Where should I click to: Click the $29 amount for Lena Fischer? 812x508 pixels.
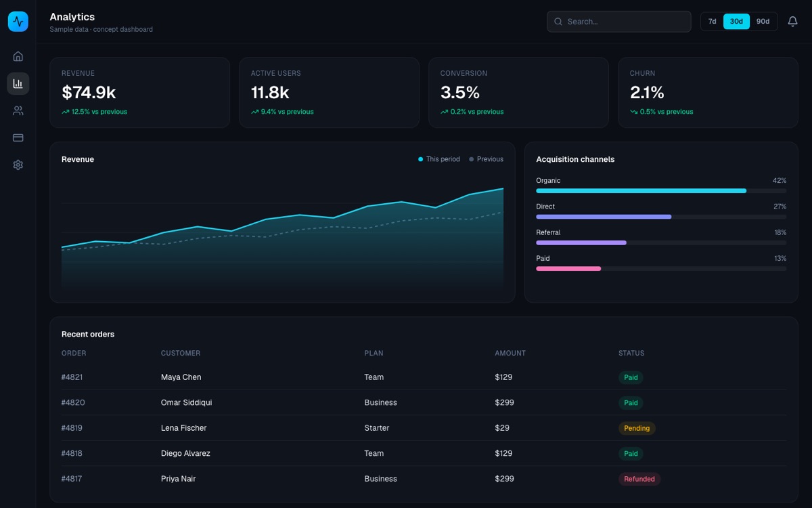coord(502,428)
